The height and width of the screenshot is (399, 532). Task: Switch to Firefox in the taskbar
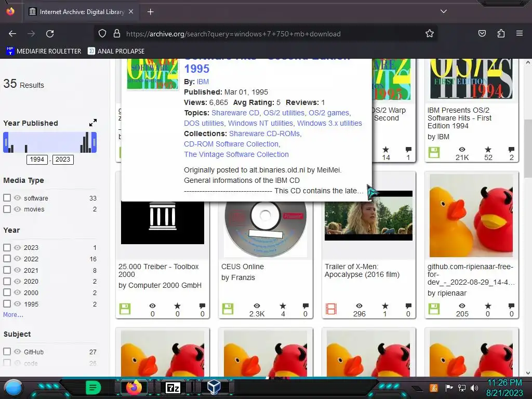134,388
